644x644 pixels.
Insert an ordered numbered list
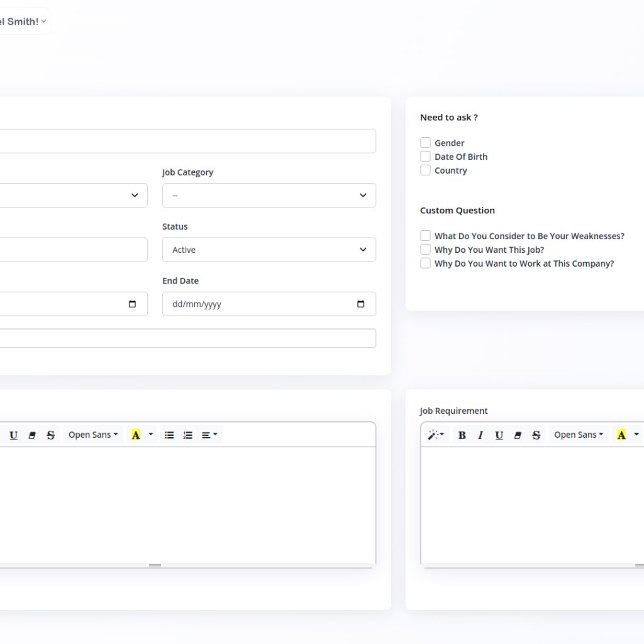pos(187,435)
